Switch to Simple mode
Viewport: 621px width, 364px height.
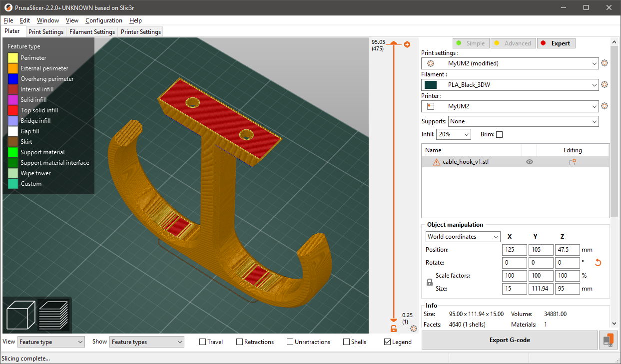(470, 43)
